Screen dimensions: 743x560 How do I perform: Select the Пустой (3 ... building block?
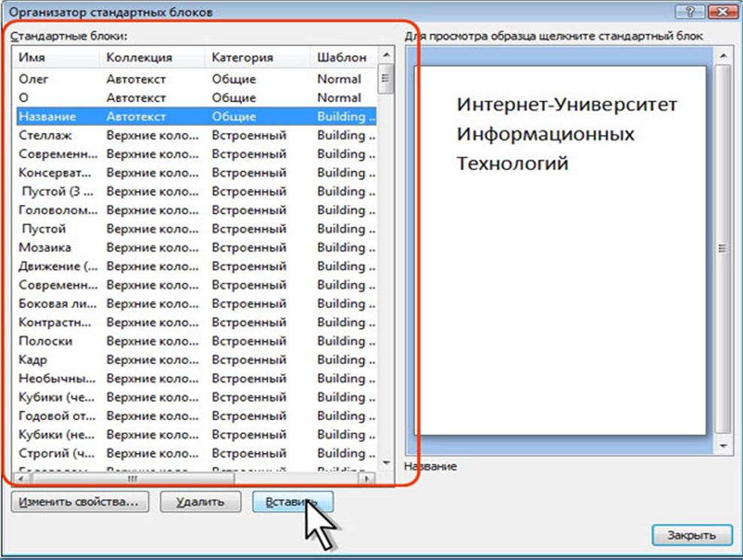click(x=196, y=191)
